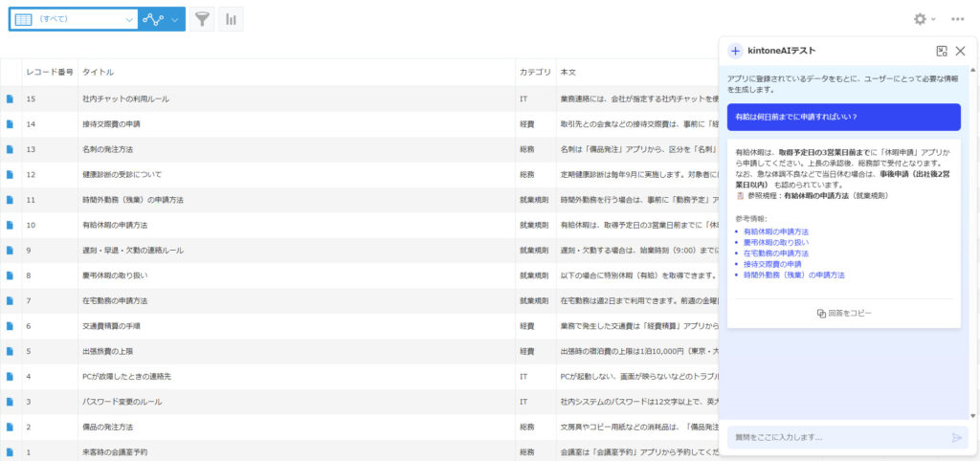Select the カテゴリ column header
Image resolution: width=980 pixels, height=461 pixels.
coord(535,72)
